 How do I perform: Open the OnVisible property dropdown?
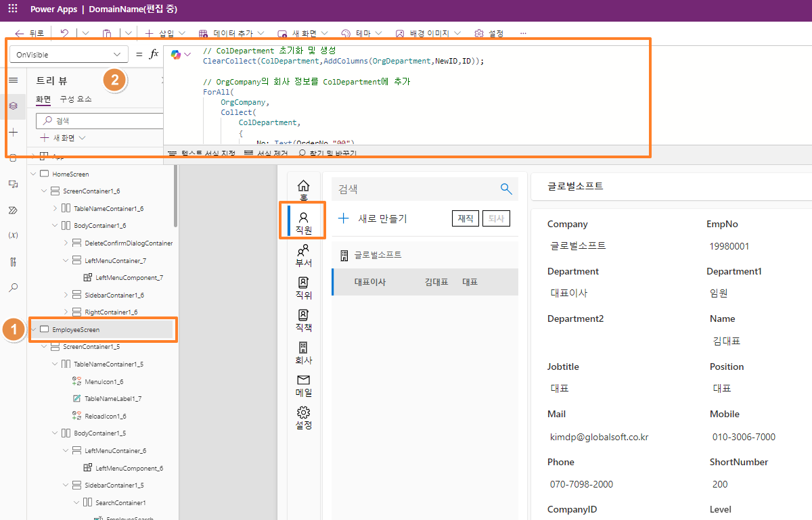tap(69, 54)
